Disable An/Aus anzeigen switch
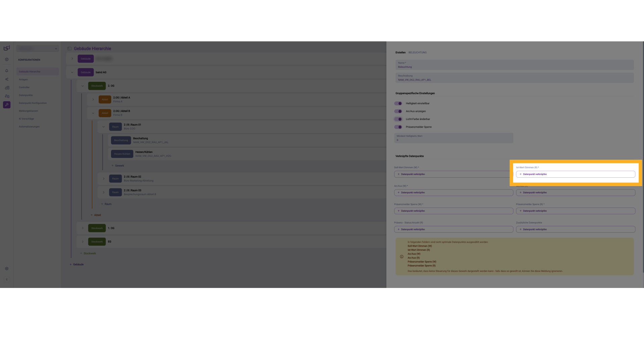644x362 pixels. (398, 111)
